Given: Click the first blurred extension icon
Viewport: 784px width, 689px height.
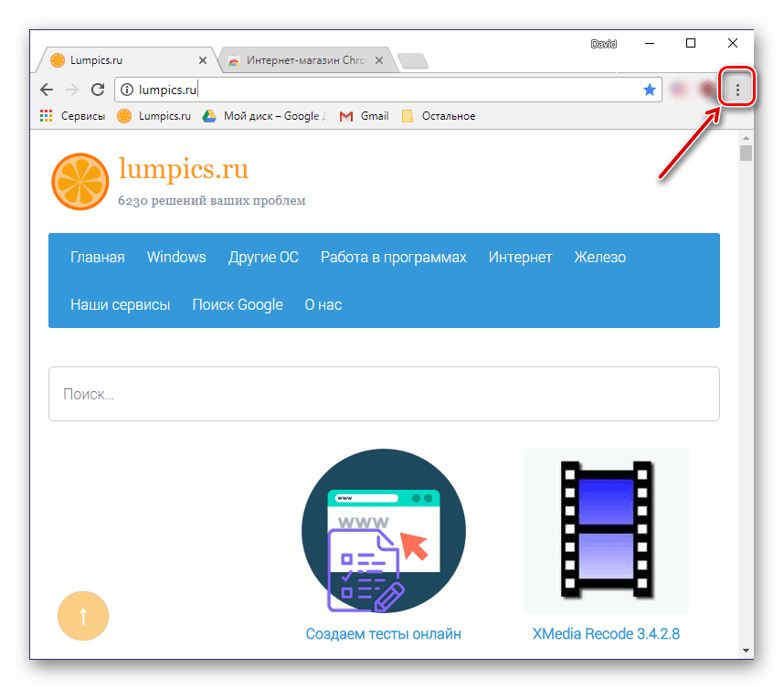Looking at the screenshot, I should pos(678,90).
